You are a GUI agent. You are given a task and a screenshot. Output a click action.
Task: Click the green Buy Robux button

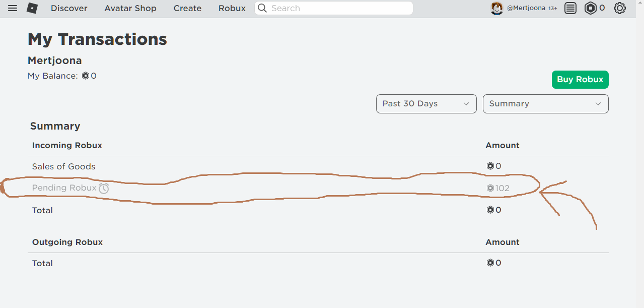[580, 80]
